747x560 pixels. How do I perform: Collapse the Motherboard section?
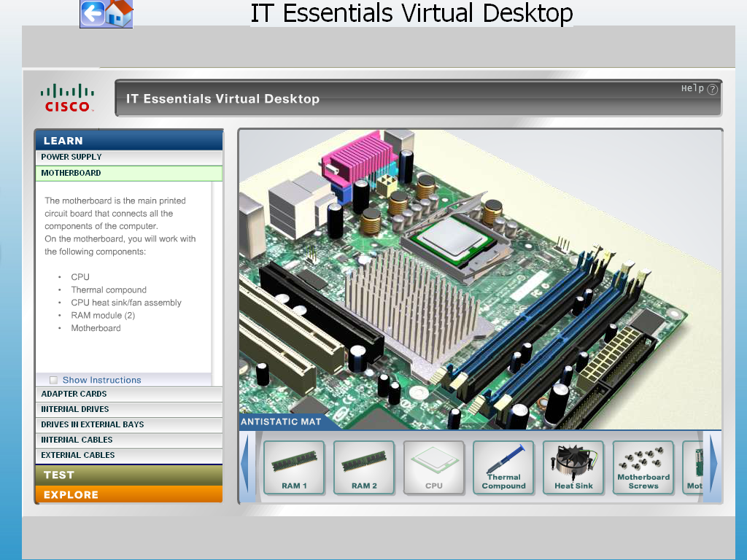pyautogui.click(x=128, y=173)
